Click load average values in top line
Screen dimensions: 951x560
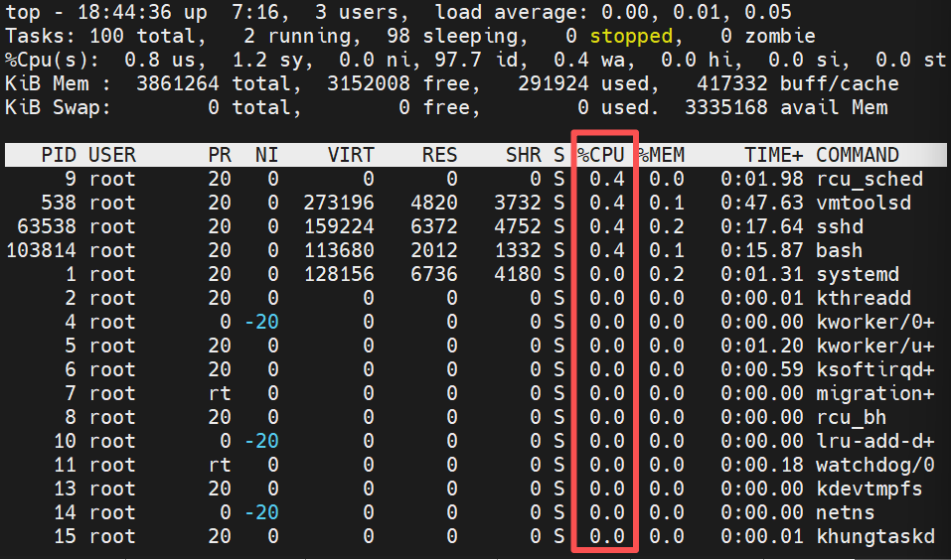pyautogui.click(x=697, y=12)
